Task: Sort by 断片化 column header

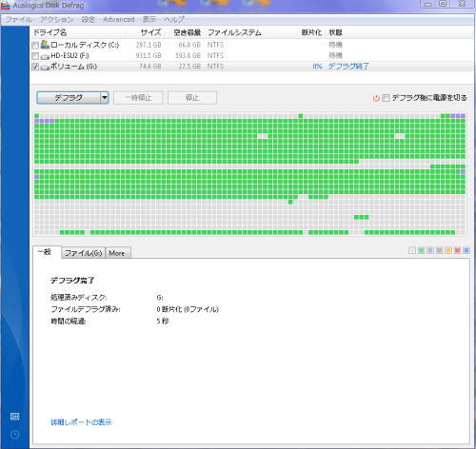Action: coord(311,32)
